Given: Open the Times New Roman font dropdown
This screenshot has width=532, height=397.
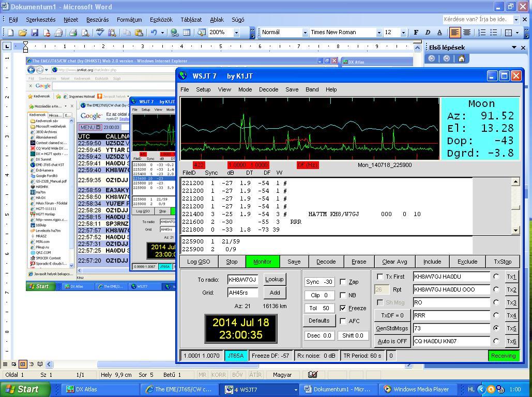Looking at the screenshot, I should 378,33.
